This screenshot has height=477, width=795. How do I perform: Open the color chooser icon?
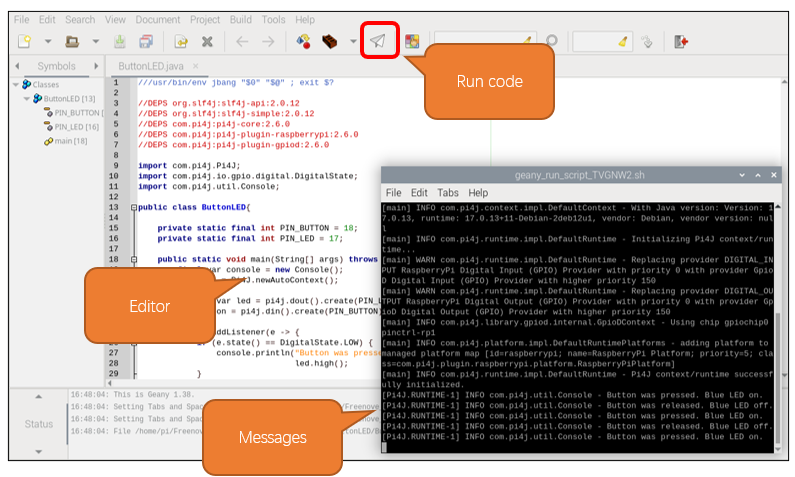coord(412,41)
